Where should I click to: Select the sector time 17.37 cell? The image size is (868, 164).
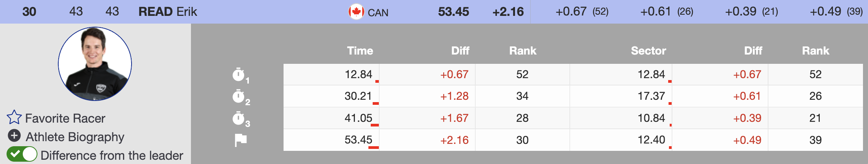(x=651, y=96)
